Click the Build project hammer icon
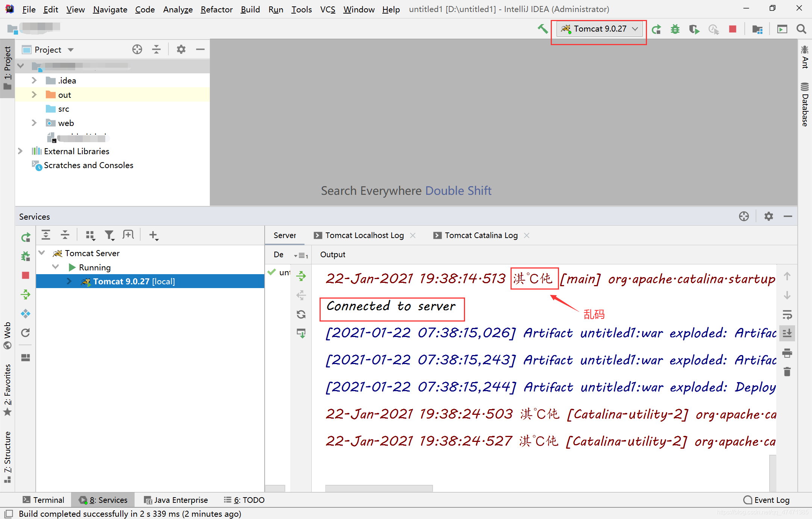The width and height of the screenshot is (812, 519). [542, 29]
